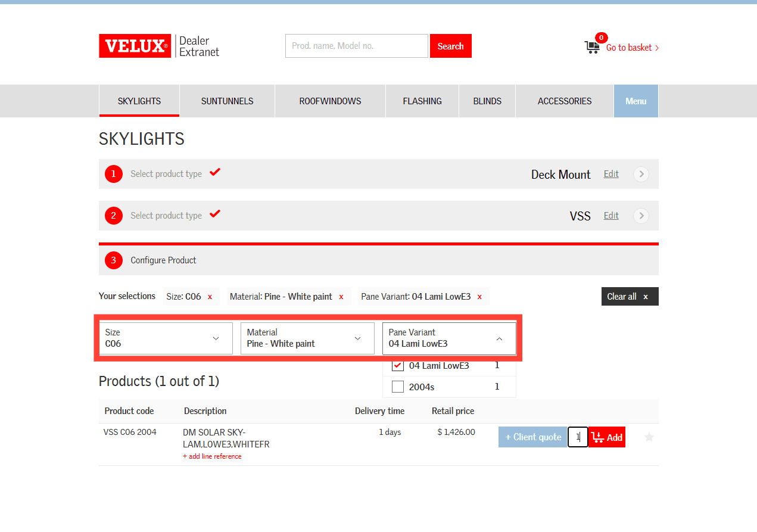Switch to the SKYLIGHTS tab

pyautogui.click(x=139, y=101)
